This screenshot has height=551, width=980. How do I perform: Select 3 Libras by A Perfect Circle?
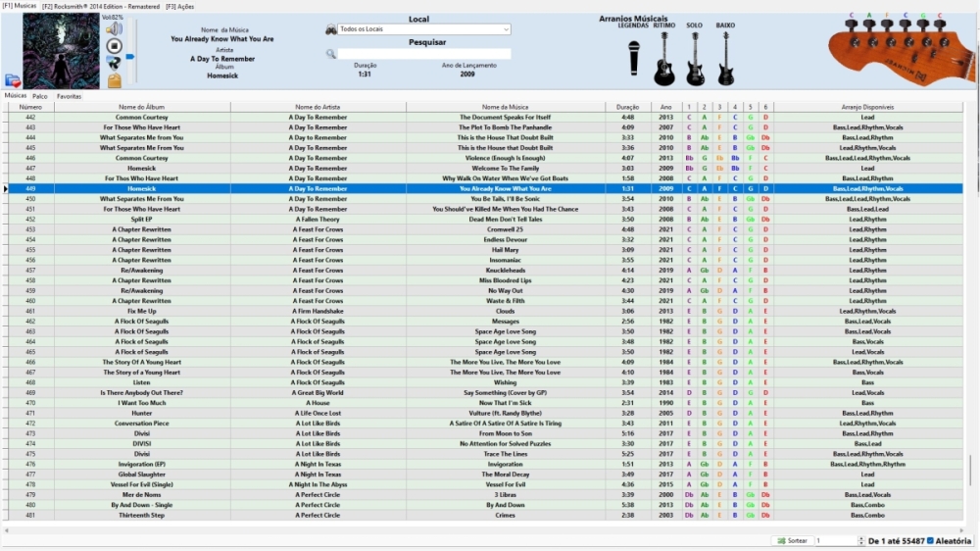pos(485,495)
